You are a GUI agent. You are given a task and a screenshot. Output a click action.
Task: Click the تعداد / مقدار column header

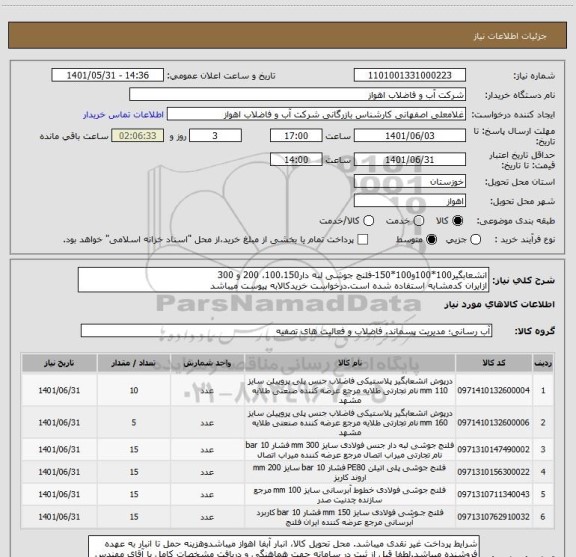point(134,363)
